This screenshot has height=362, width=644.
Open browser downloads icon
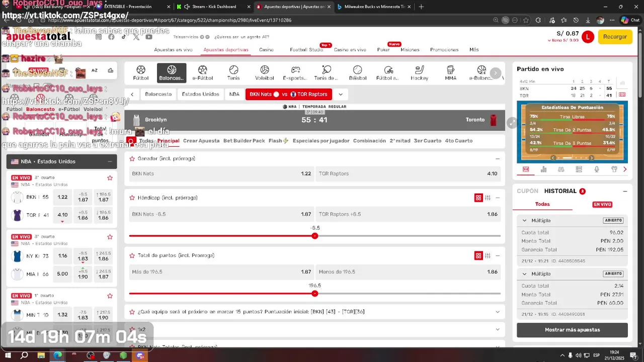click(x=588, y=20)
